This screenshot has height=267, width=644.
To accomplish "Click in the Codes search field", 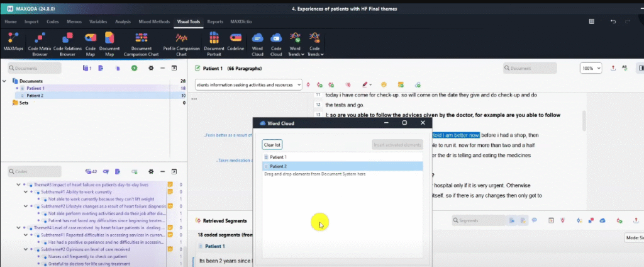I will [35, 171].
